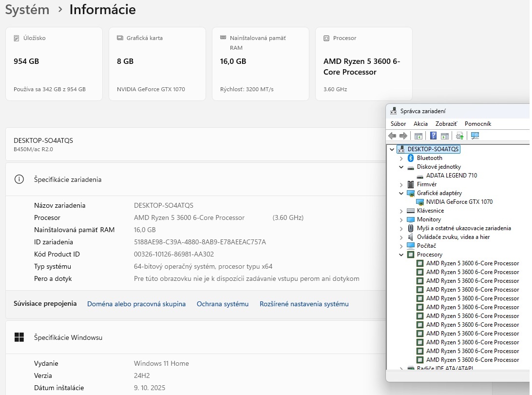The width and height of the screenshot is (532, 395).
Task: Collapse the Procesory category
Action: pyautogui.click(x=401, y=255)
